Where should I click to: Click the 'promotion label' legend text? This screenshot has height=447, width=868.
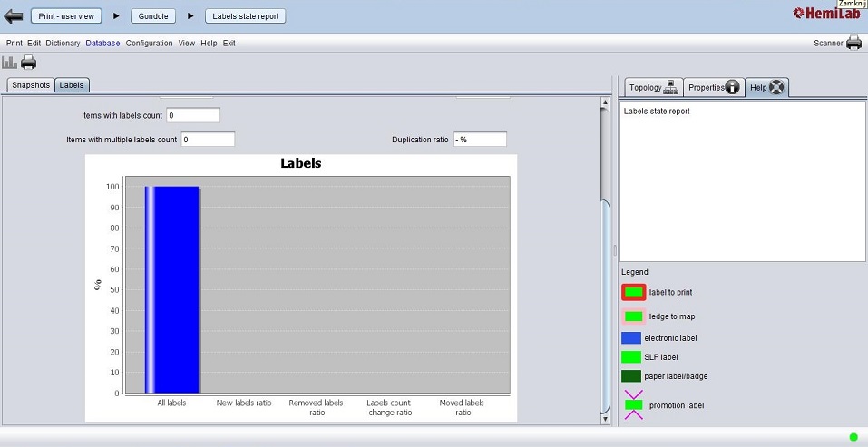[677, 405]
